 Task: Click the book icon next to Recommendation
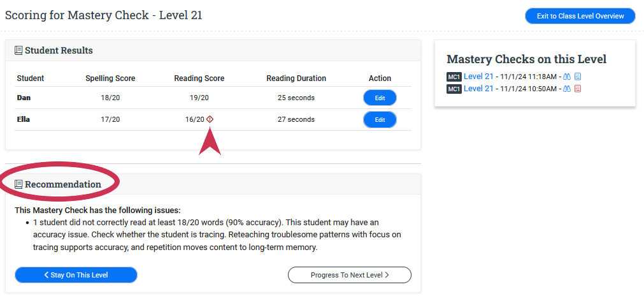pos(18,184)
